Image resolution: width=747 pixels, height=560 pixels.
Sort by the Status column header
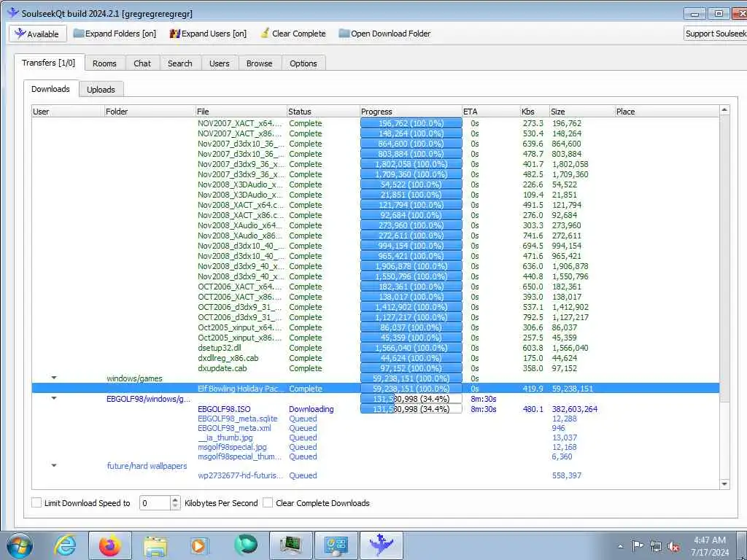point(323,112)
